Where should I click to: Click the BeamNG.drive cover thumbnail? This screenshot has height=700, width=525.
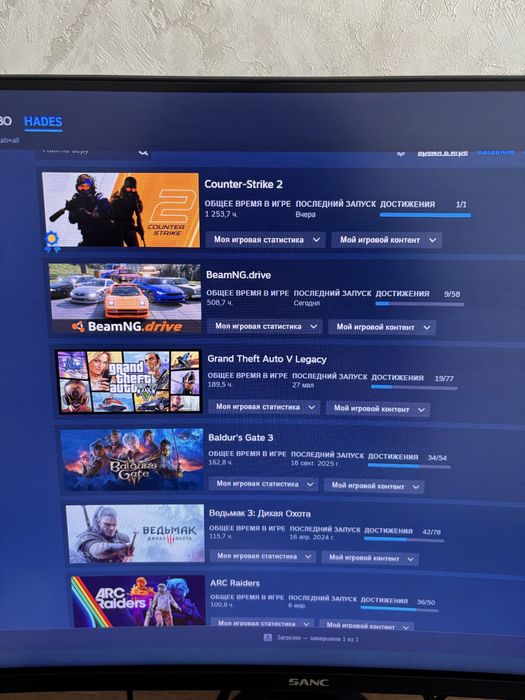tap(125, 298)
